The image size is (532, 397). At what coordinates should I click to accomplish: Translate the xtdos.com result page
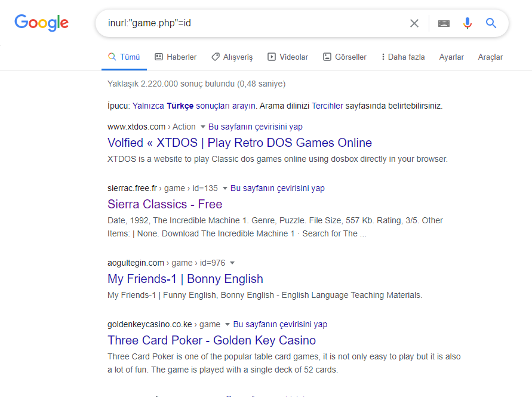[x=255, y=127]
